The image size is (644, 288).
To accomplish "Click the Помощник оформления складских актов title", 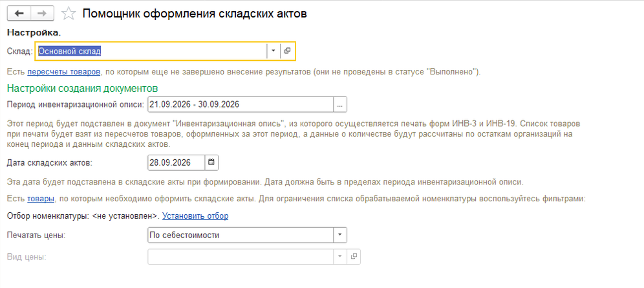I will click(x=195, y=14).
